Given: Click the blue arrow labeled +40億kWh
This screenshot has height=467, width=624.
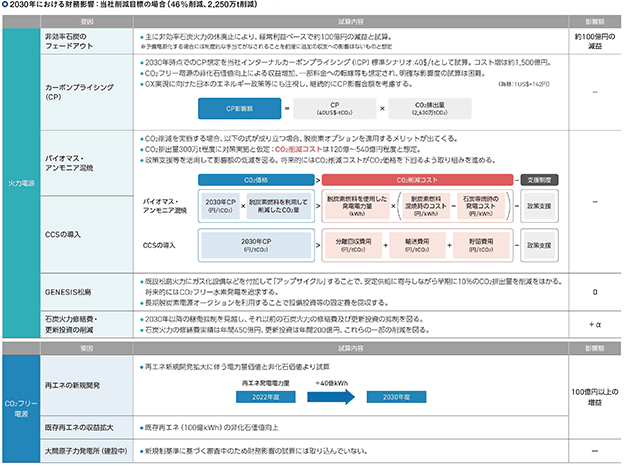Looking at the screenshot, I should point(331,397).
